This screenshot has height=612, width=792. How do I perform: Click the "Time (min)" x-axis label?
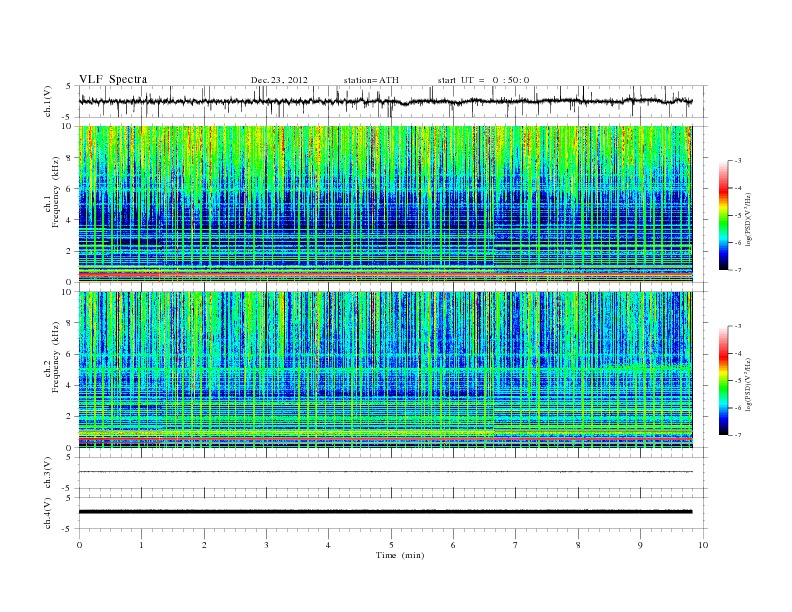(x=400, y=555)
